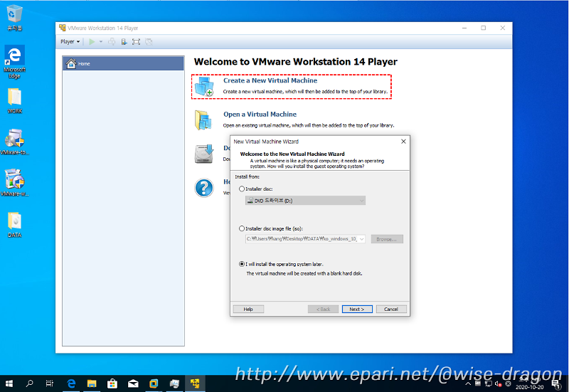Click the greyed-out Unity mode toolbar icon

tap(149, 42)
